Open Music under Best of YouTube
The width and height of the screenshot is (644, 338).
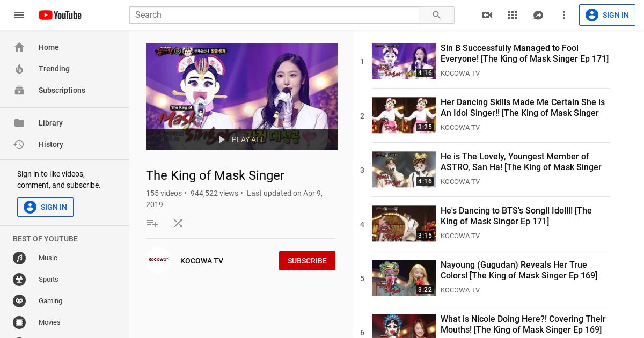(64, 258)
